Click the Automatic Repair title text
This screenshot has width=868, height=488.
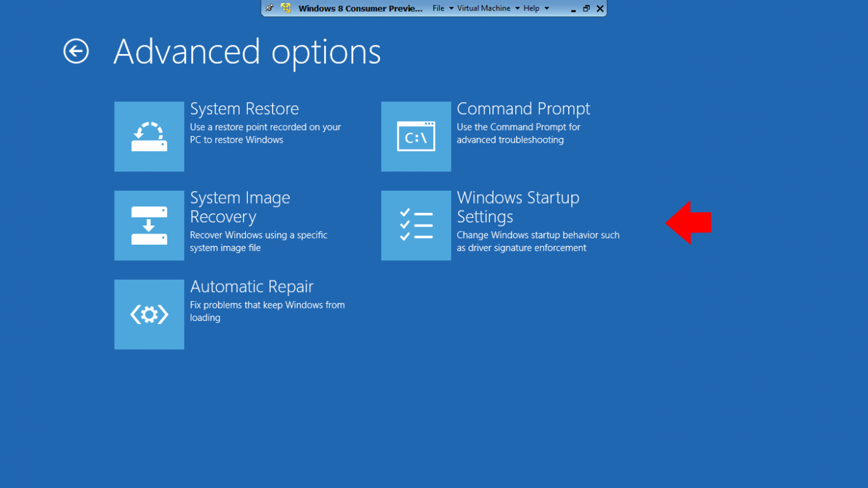point(251,287)
